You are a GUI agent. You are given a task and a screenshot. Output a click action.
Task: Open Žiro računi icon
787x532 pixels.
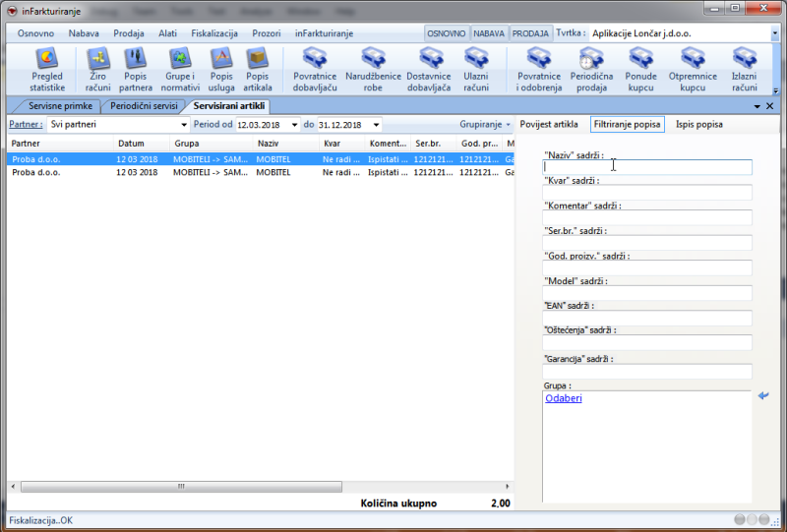coord(97,70)
